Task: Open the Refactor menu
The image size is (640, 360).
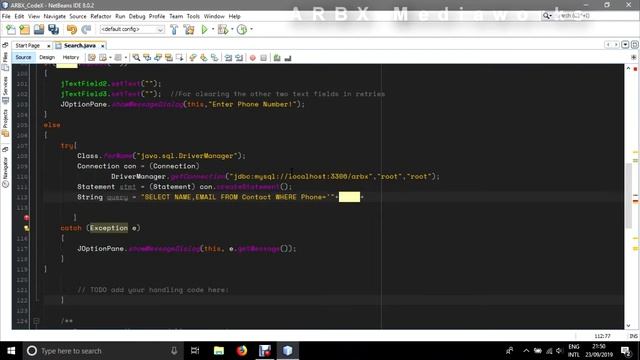Action: click(100, 16)
